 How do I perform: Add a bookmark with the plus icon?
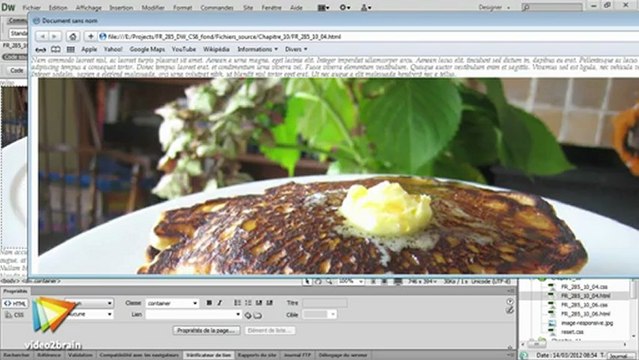click(x=90, y=37)
